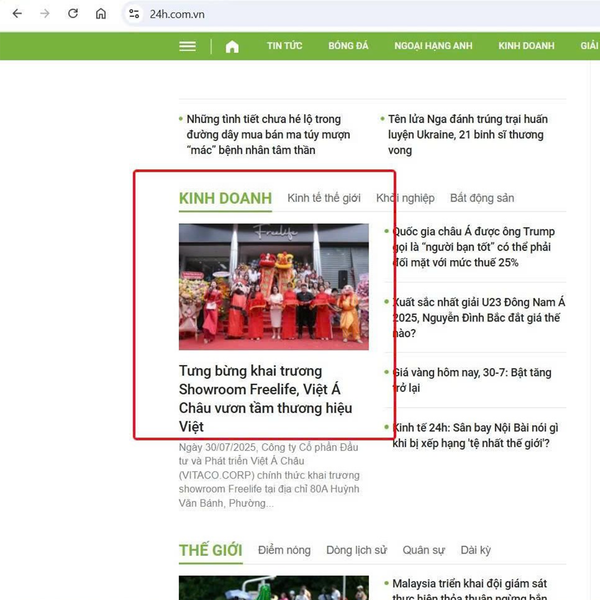
Task: Open the TIN TỨC menu item
Action: pos(284,46)
